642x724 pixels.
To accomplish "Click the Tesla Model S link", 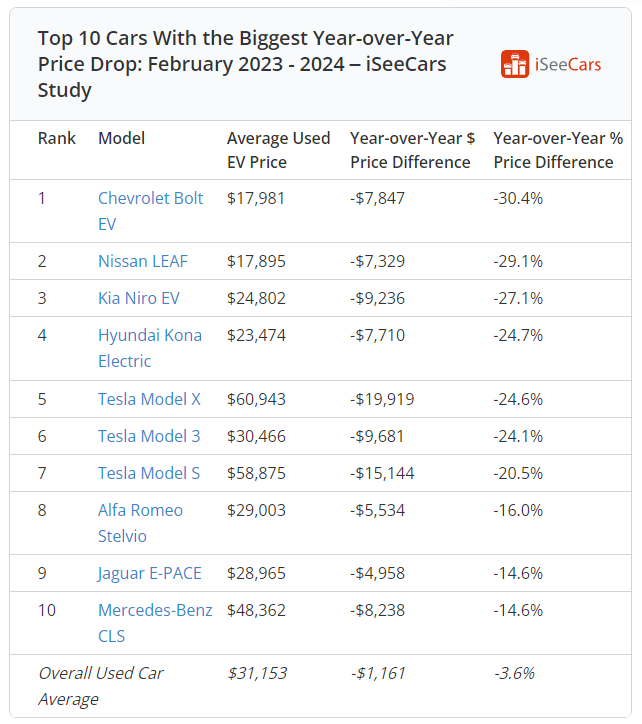I will tap(149, 473).
